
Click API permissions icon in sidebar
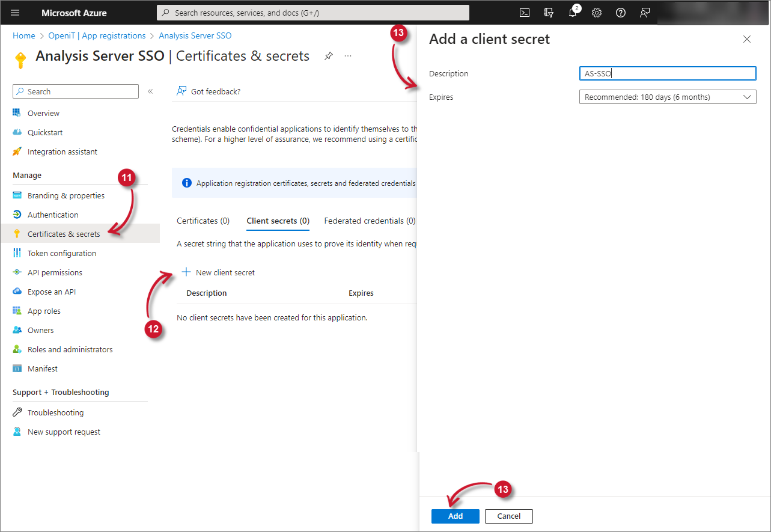tap(17, 272)
